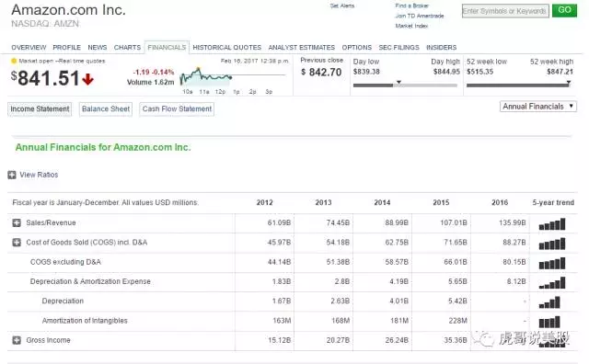Click Depreciation 2012 value 1.67B
Screen dimensions: 589x364
point(282,301)
